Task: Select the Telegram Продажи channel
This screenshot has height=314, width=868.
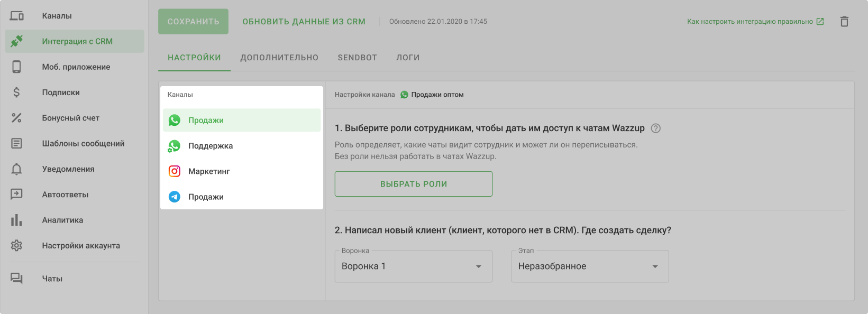Action: coord(242,197)
